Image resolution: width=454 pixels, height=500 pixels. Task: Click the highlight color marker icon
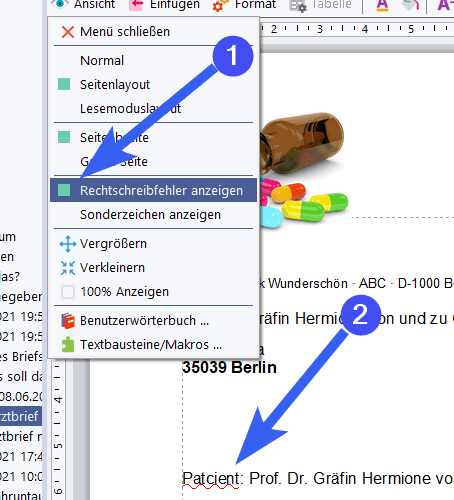pos(410,5)
